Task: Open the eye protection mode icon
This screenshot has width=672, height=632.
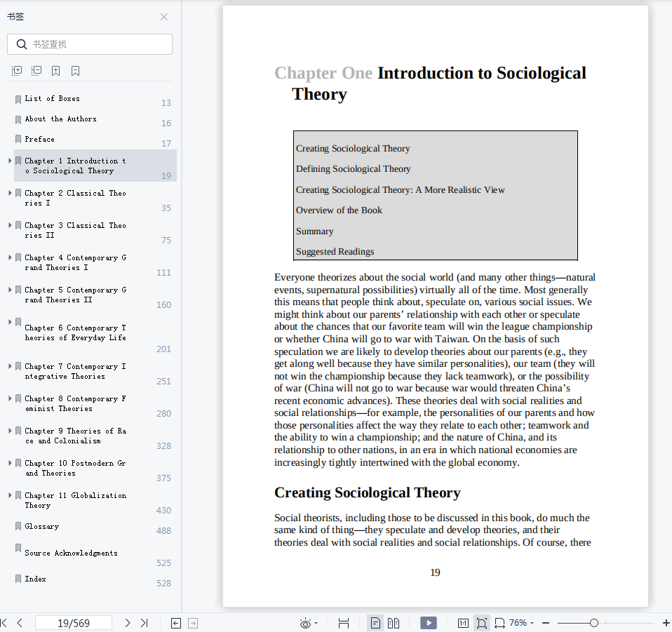Action: pyautogui.click(x=305, y=623)
